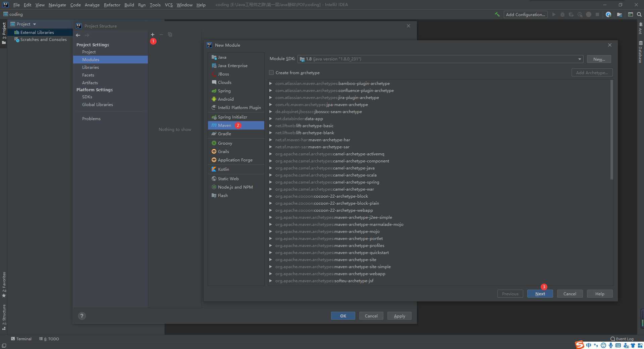Open the Terminal tool window
The image size is (644, 349).
click(x=21, y=339)
